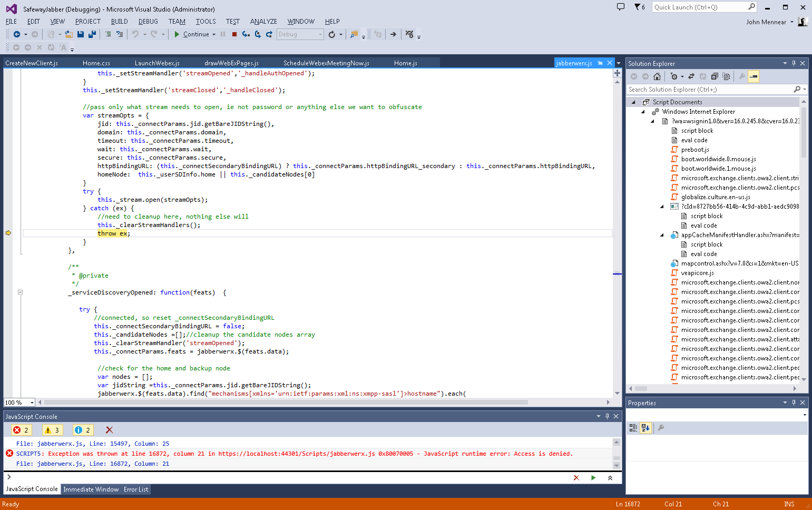Screen dimensions: 812x510
Task: Open the user account dropdown for John Mennear
Action: point(791,22)
